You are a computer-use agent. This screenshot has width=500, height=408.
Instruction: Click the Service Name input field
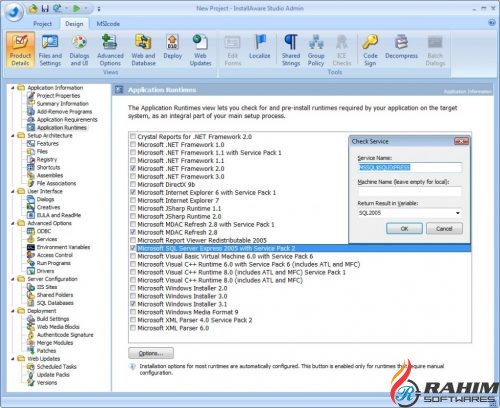(x=410, y=167)
